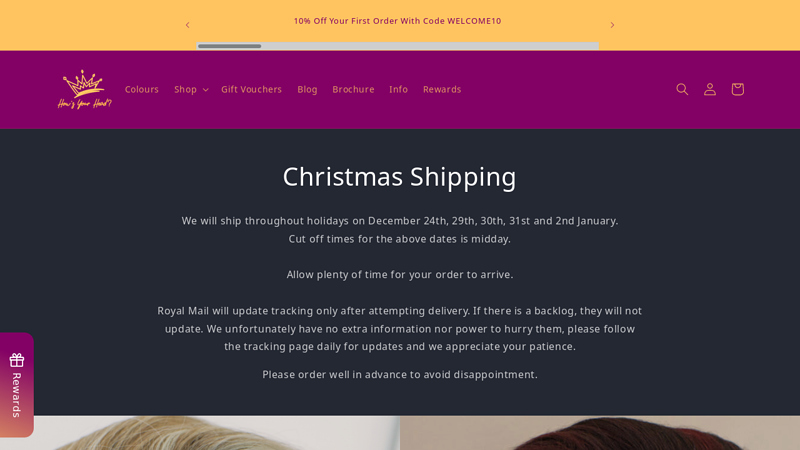Open the shopping cart icon

(737, 89)
